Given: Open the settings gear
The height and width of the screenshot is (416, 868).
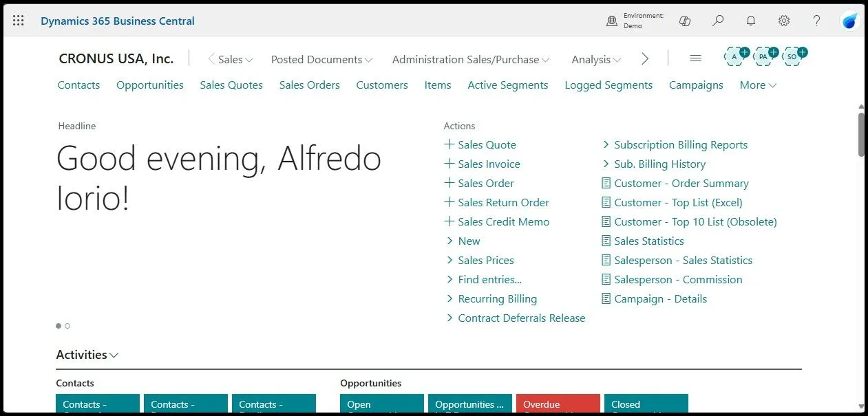Looking at the screenshot, I should click(x=784, y=21).
